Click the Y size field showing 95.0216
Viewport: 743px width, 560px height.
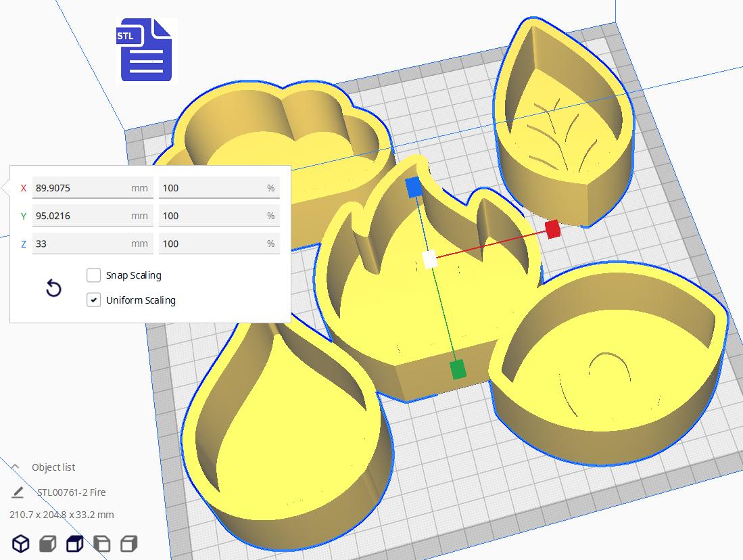[93, 216]
